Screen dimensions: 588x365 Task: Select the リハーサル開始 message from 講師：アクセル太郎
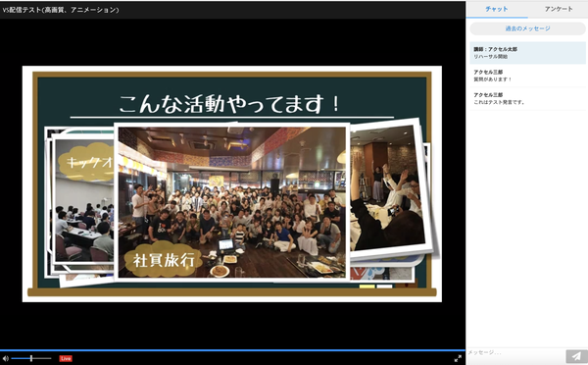pyautogui.click(x=527, y=53)
